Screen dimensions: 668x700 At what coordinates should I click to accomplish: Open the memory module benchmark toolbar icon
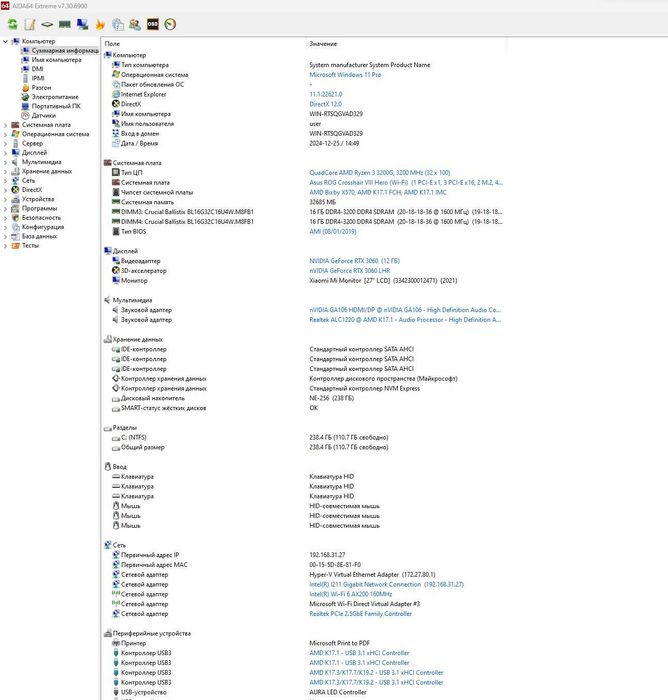click(65, 24)
